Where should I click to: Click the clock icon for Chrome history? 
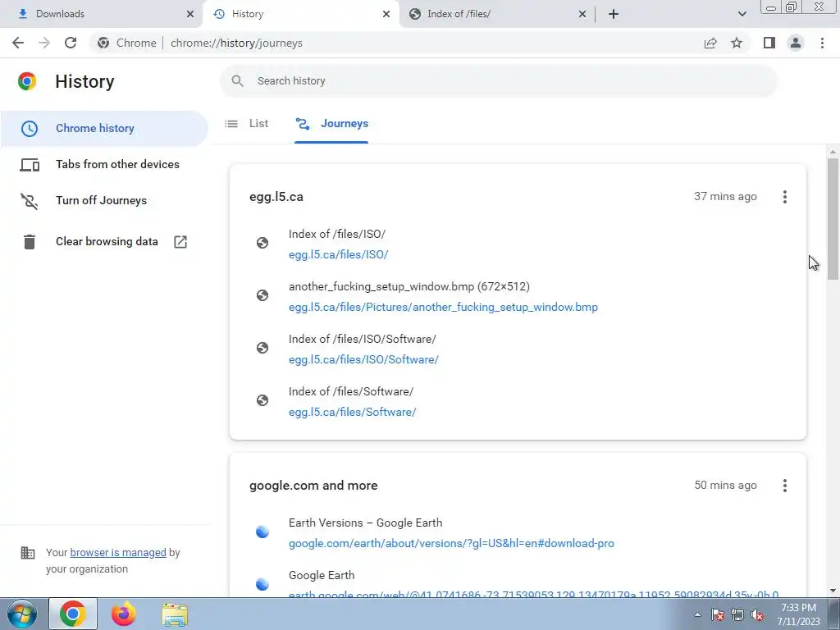pos(30,129)
